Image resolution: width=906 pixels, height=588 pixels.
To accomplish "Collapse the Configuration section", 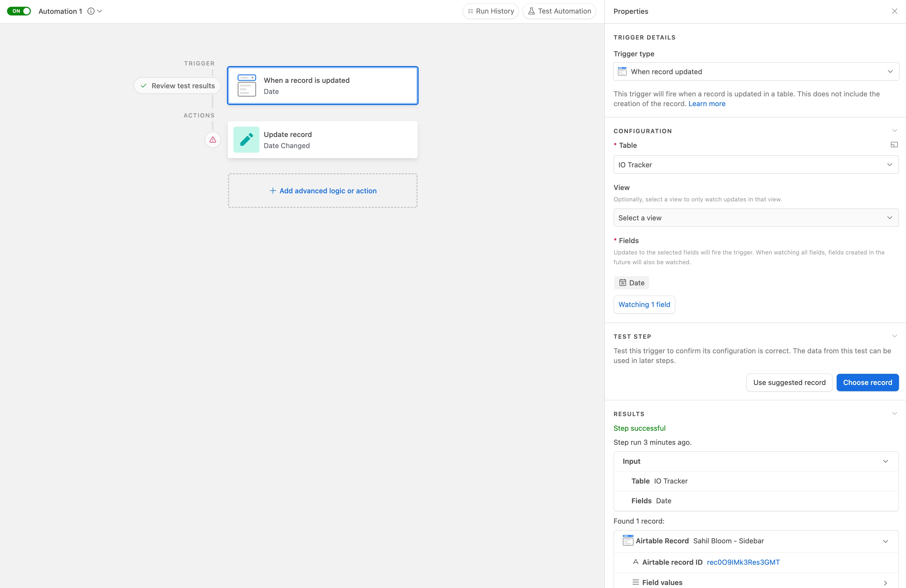I will click(894, 130).
